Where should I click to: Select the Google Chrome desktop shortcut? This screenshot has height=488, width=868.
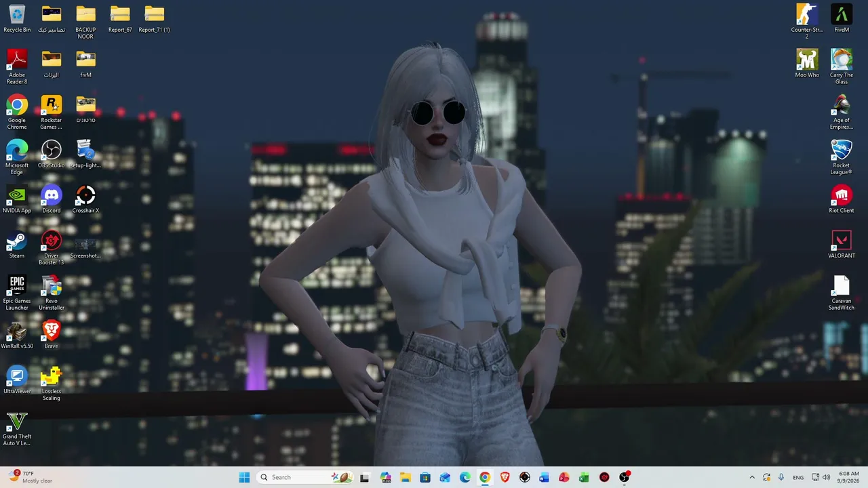tap(17, 112)
